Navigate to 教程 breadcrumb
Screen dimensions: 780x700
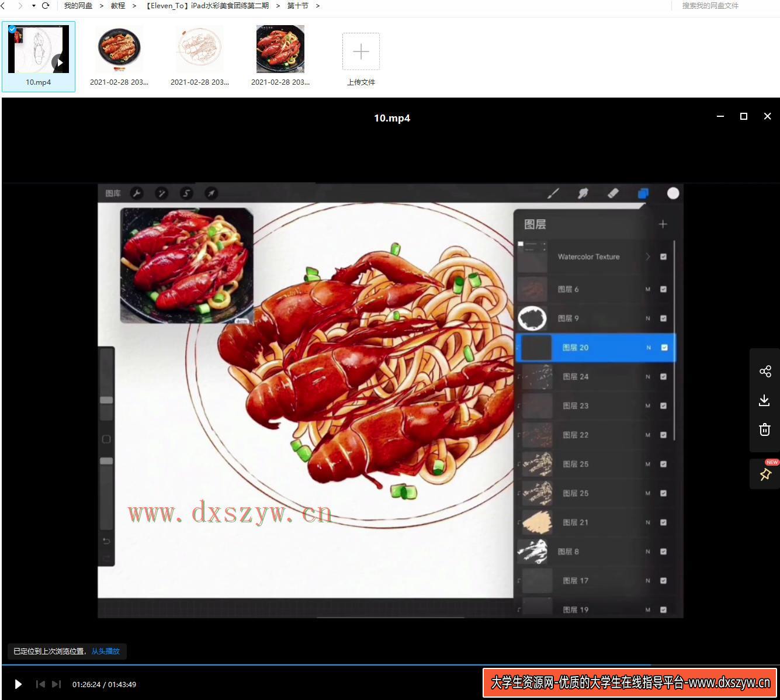(x=118, y=6)
